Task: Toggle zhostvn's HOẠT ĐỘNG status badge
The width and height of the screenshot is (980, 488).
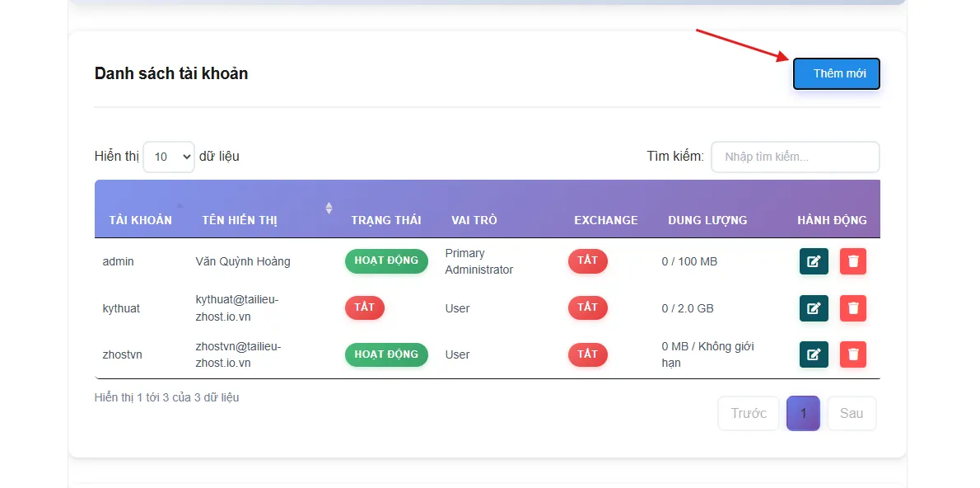Action: coord(386,354)
